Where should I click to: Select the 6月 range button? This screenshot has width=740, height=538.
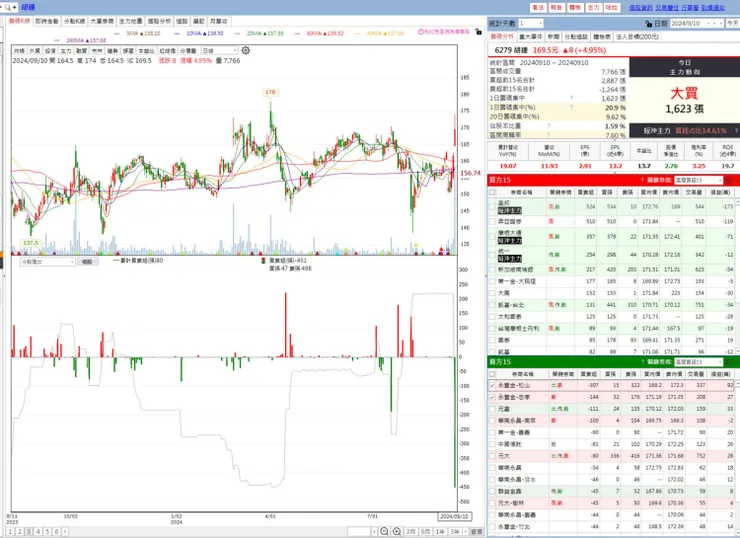coord(425,531)
